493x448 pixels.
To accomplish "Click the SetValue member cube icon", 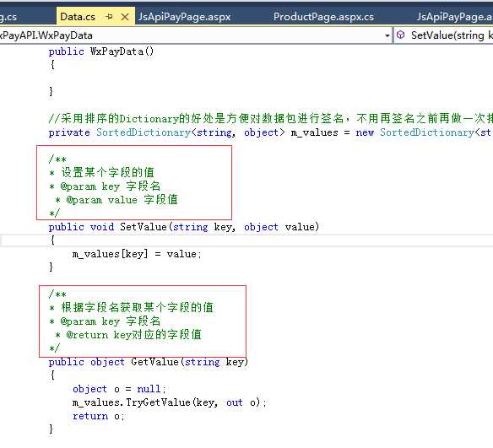I will (x=400, y=35).
